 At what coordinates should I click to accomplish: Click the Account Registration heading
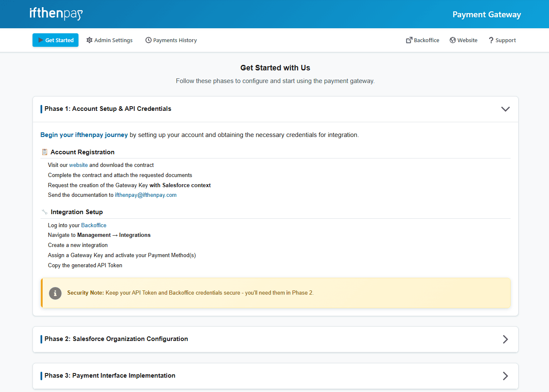pyautogui.click(x=83, y=152)
